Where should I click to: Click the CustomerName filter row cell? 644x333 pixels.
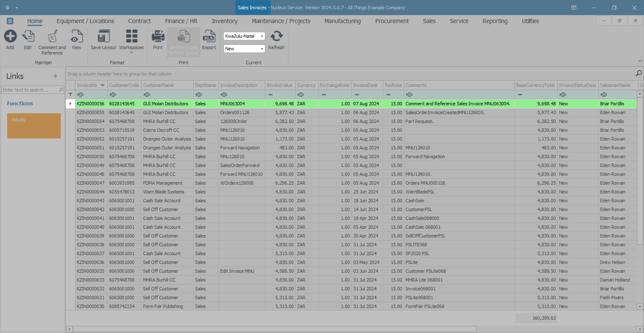(x=167, y=95)
